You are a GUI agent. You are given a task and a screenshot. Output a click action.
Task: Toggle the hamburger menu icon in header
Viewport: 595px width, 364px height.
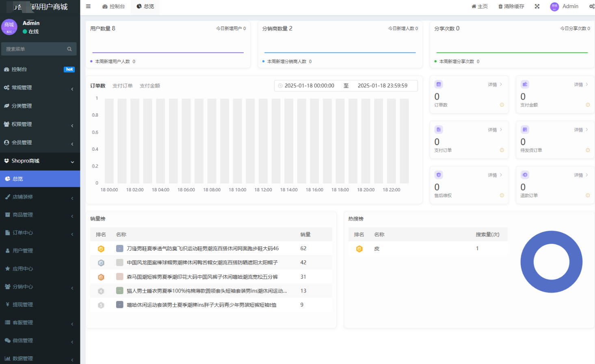pos(88,6)
